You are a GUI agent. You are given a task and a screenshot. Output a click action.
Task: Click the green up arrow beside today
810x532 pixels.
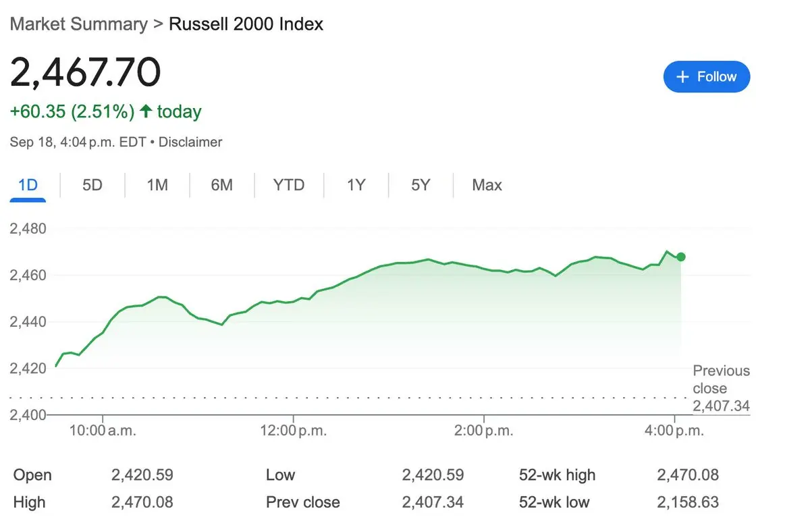tap(145, 111)
